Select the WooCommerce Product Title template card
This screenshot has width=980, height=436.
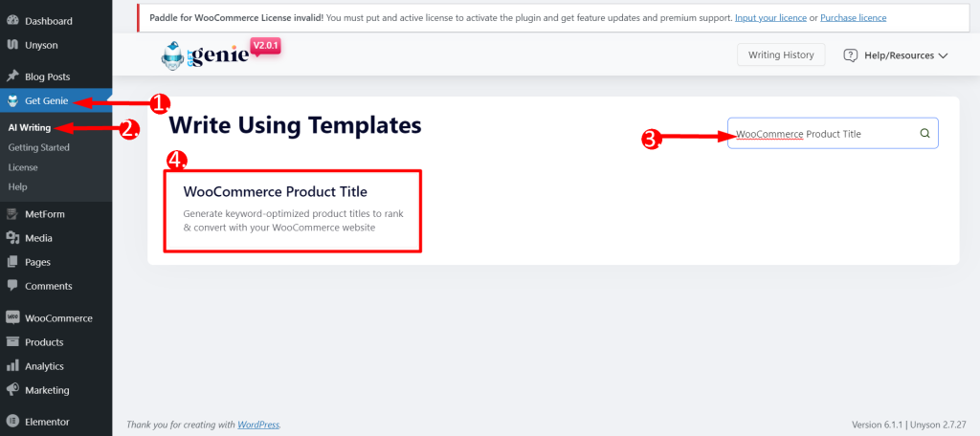pos(293,211)
